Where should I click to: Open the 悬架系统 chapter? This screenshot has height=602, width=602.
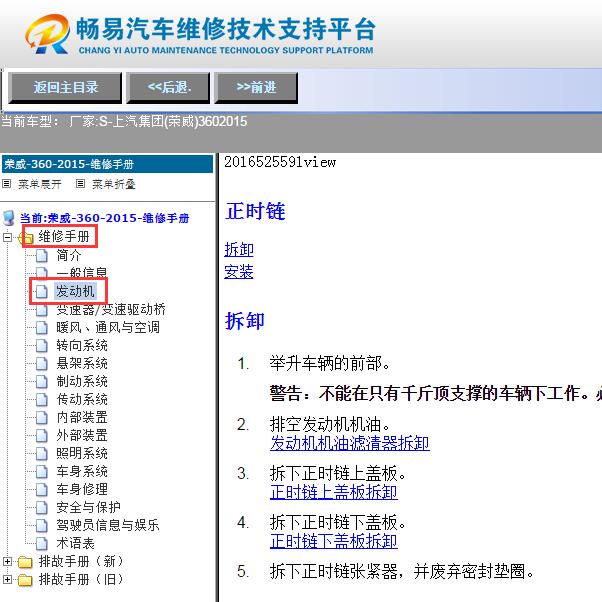point(82,363)
